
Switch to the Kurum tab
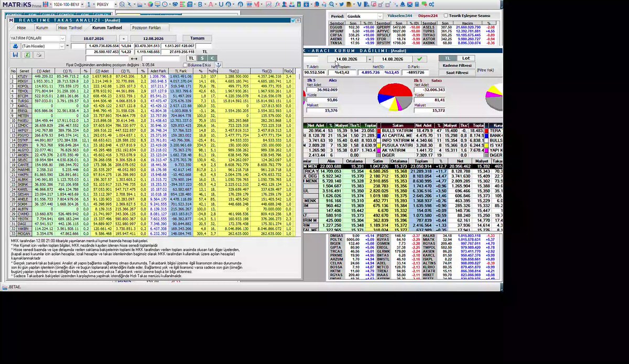click(42, 27)
